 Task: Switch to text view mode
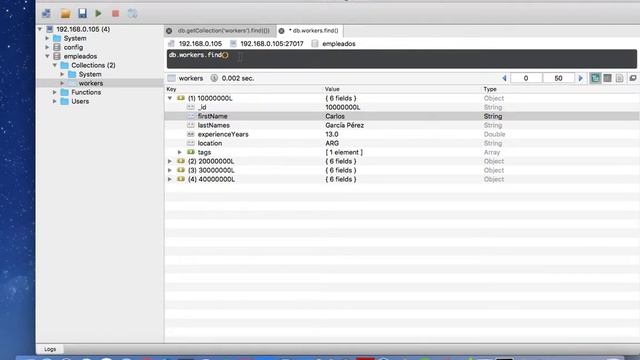[620, 78]
